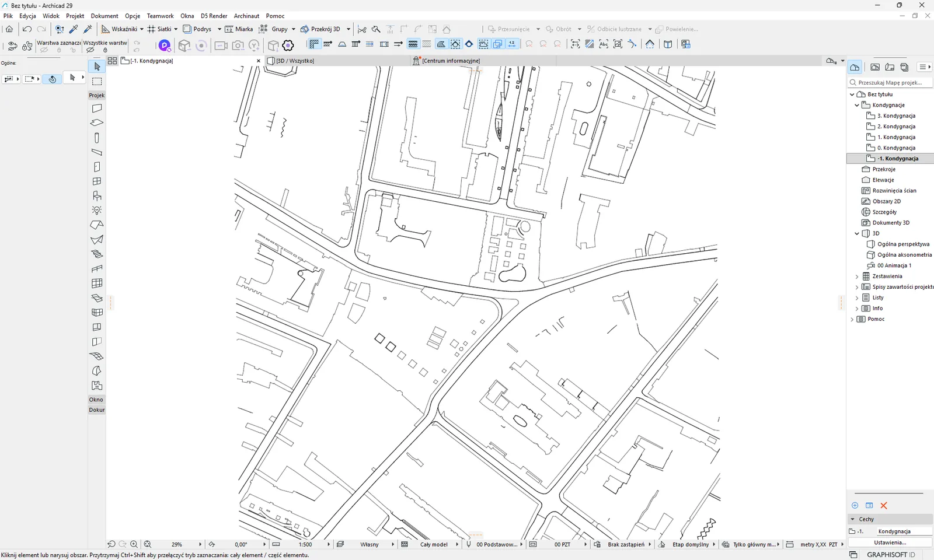The width and height of the screenshot is (934, 560).
Task: Expand the Listy tree node
Action: pos(857,297)
